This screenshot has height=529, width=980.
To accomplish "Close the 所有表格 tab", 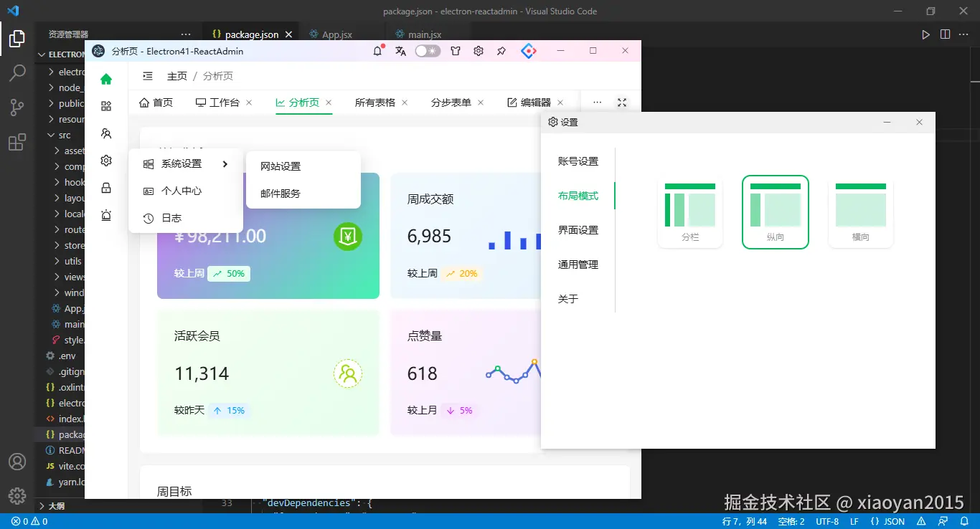I will click(x=405, y=103).
